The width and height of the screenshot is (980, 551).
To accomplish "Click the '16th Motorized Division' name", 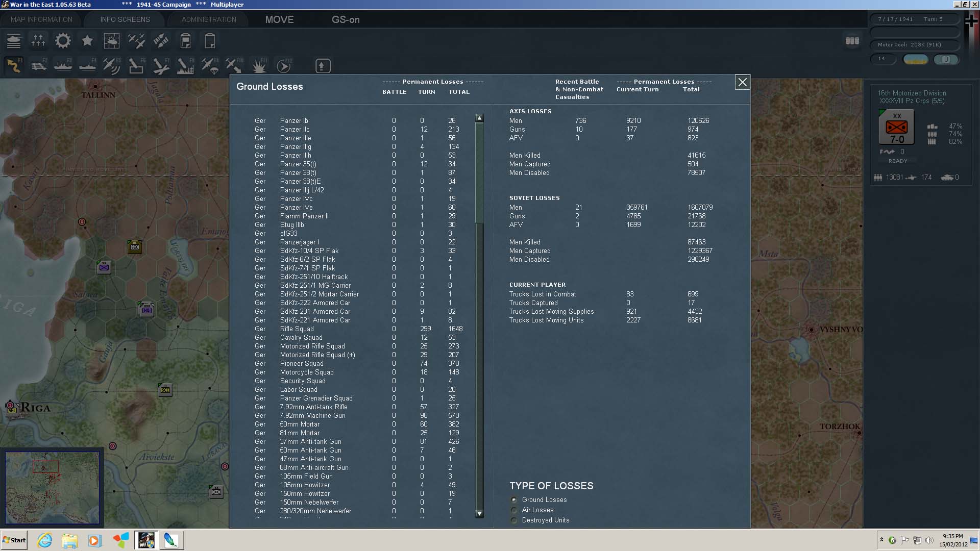I will pyautogui.click(x=912, y=93).
